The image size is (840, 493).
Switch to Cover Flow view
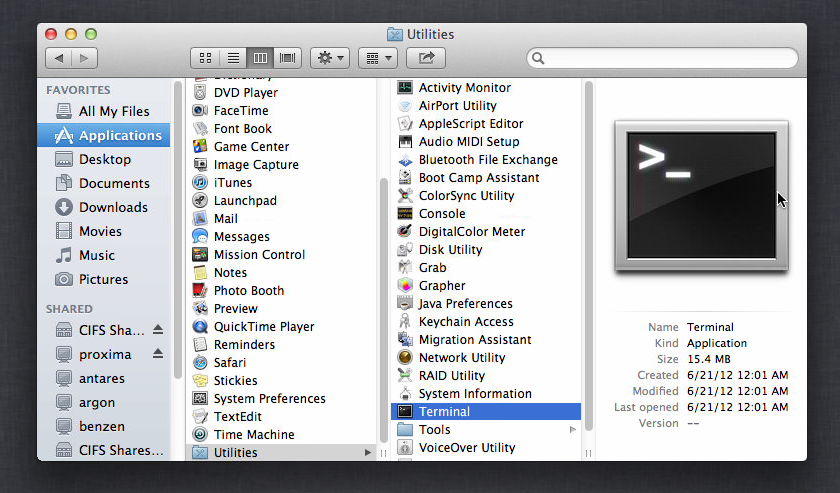point(288,58)
